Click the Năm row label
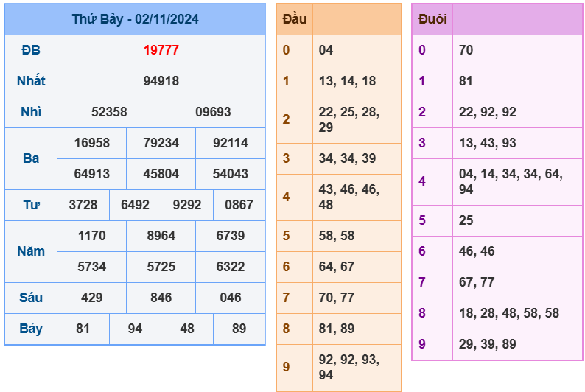This screenshot has width=585, height=392. 31,251
